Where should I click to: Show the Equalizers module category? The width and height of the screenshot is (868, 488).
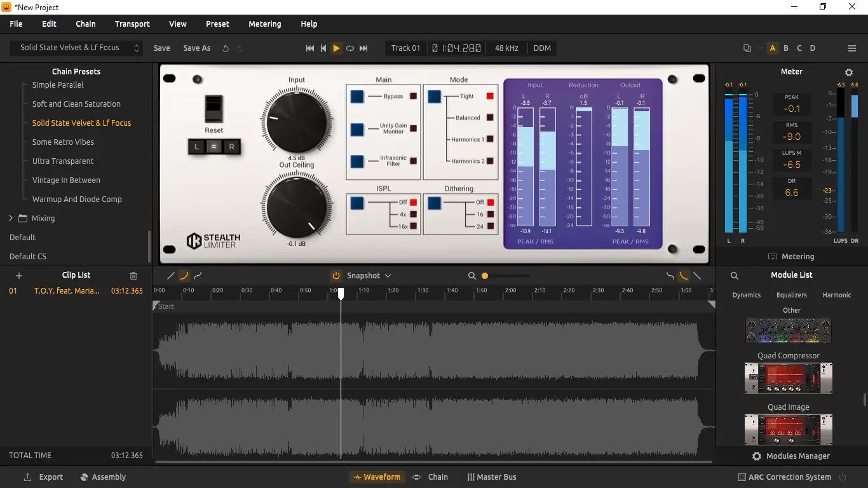point(791,295)
